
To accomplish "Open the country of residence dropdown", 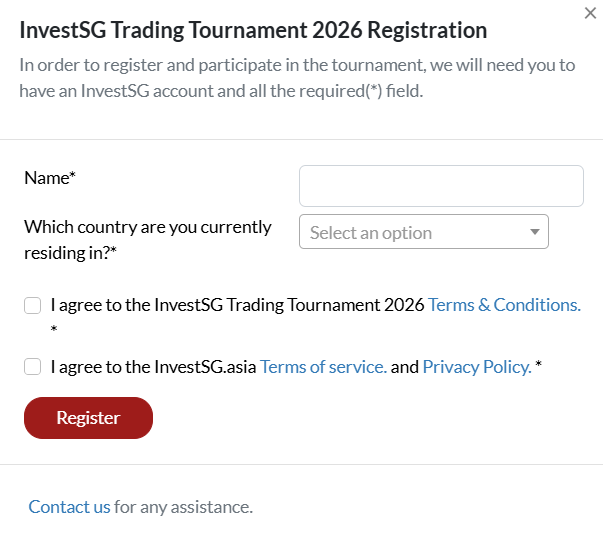I will [x=423, y=232].
